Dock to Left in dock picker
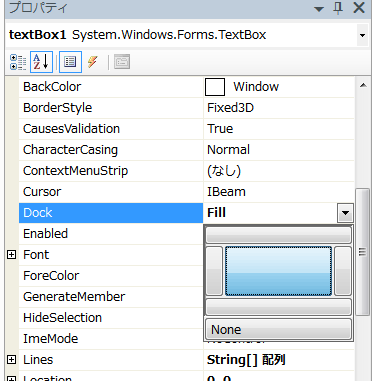The width and height of the screenshot is (372, 381). [x=214, y=271]
